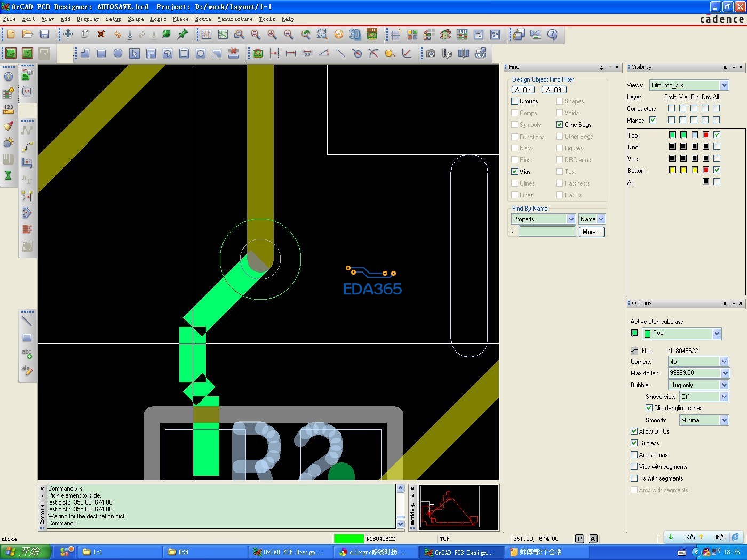Click the red X Delete icon
This screenshot has width=747, height=560.
[x=101, y=35]
